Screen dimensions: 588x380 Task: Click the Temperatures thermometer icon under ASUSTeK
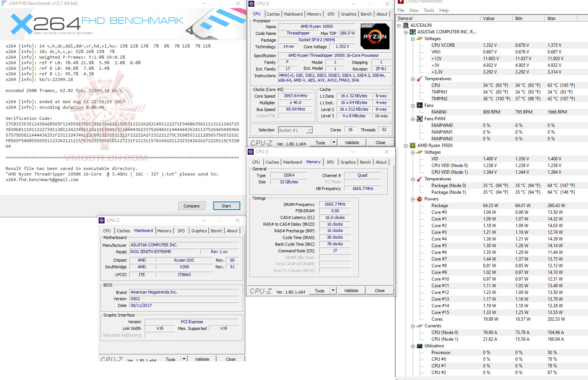(419, 79)
